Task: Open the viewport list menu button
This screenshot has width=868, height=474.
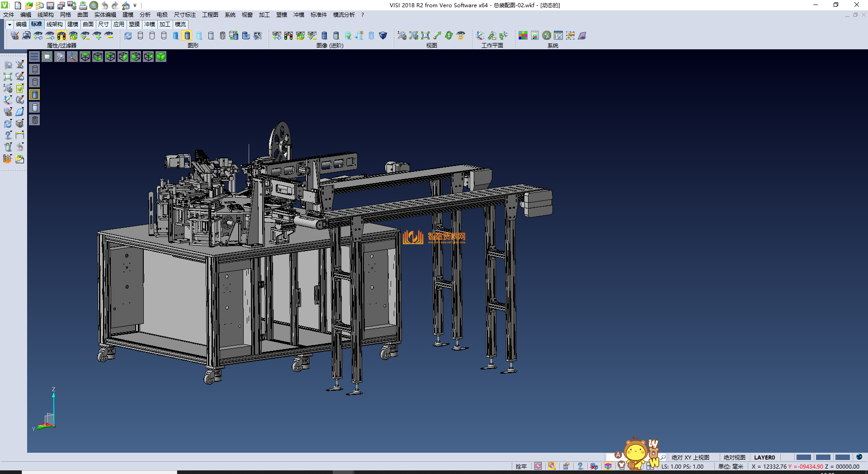Action: (34, 57)
